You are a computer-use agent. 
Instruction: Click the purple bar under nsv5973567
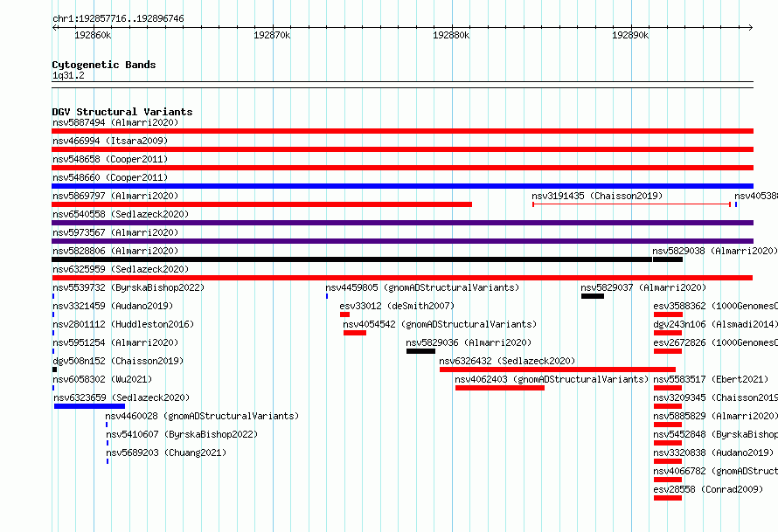[402, 241]
